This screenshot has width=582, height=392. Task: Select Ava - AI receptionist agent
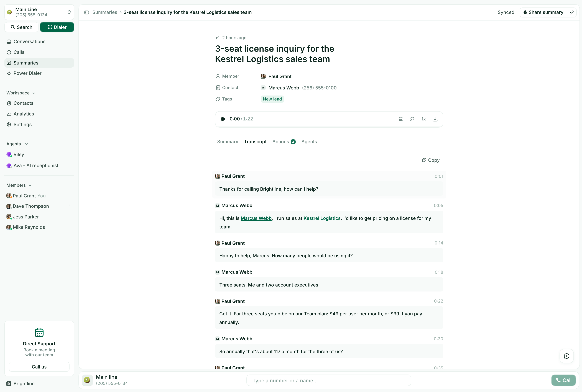tap(39, 166)
